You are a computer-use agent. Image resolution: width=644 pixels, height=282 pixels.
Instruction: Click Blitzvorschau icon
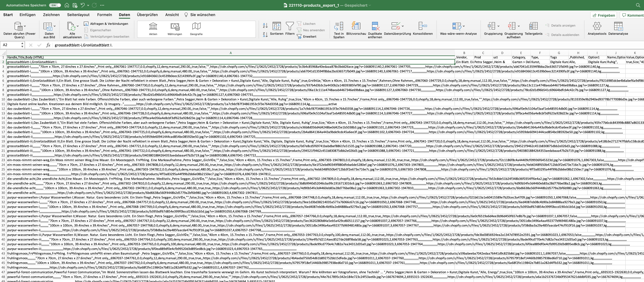click(x=356, y=26)
